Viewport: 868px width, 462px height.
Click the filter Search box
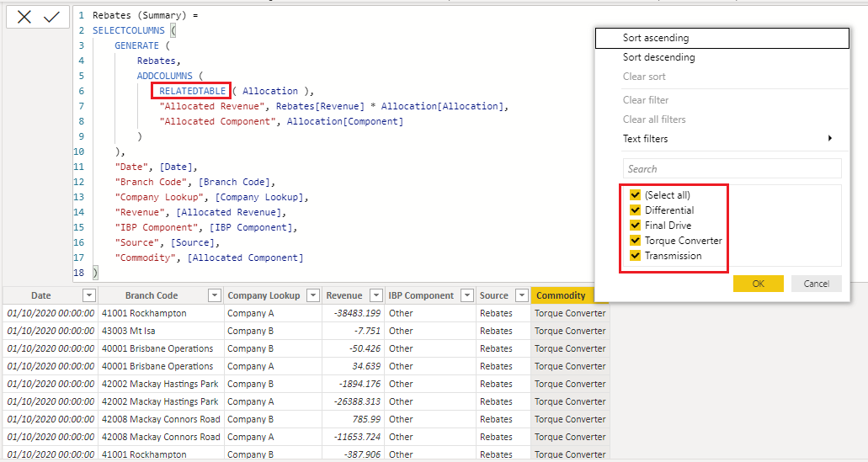point(732,169)
